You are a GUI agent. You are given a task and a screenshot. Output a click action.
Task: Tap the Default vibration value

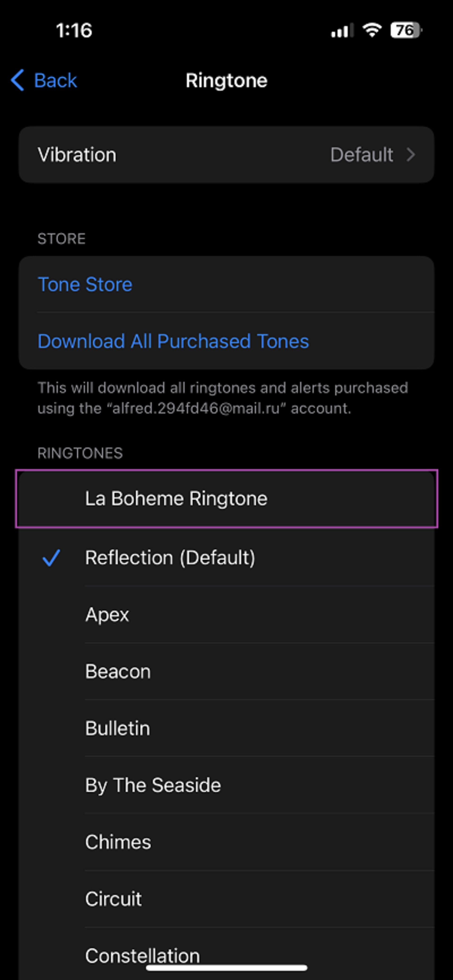(361, 155)
